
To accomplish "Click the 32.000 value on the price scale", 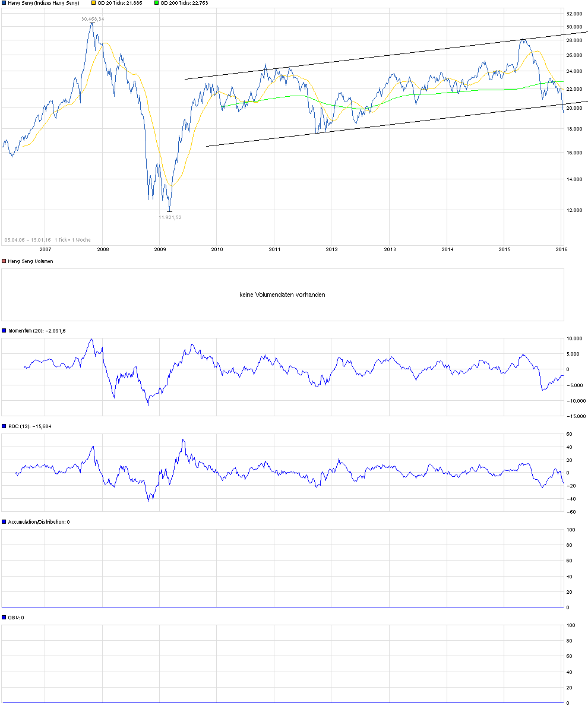I will [x=574, y=13].
